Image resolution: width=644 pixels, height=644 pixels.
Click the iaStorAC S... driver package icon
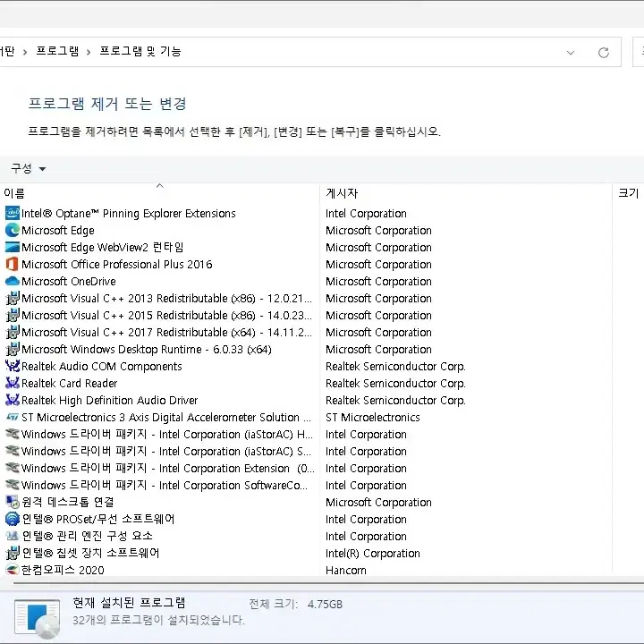13,451
